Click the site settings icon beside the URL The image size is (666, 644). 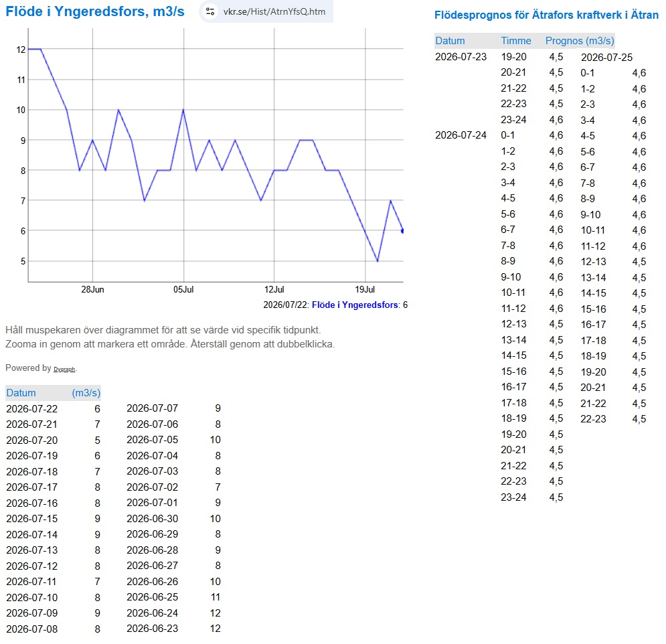tap(210, 11)
